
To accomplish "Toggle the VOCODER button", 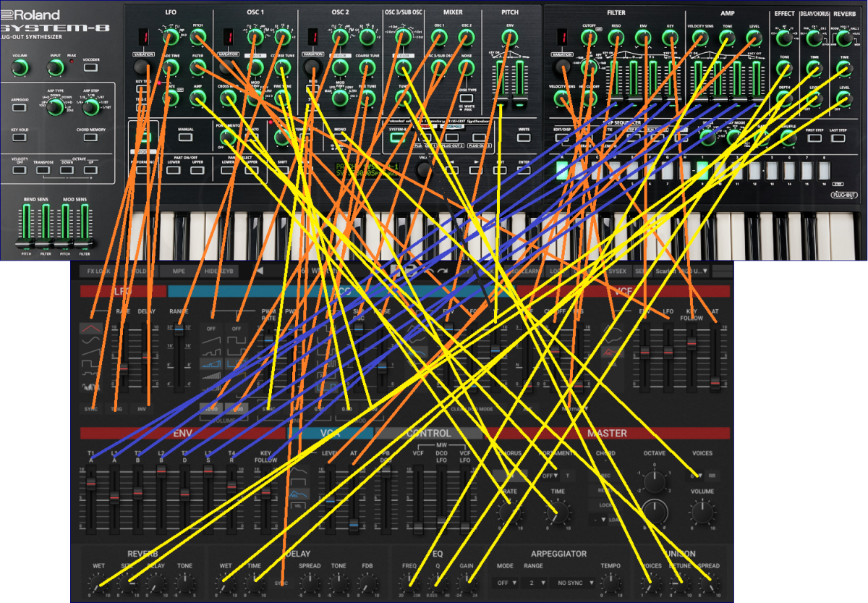I will [x=90, y=67].
